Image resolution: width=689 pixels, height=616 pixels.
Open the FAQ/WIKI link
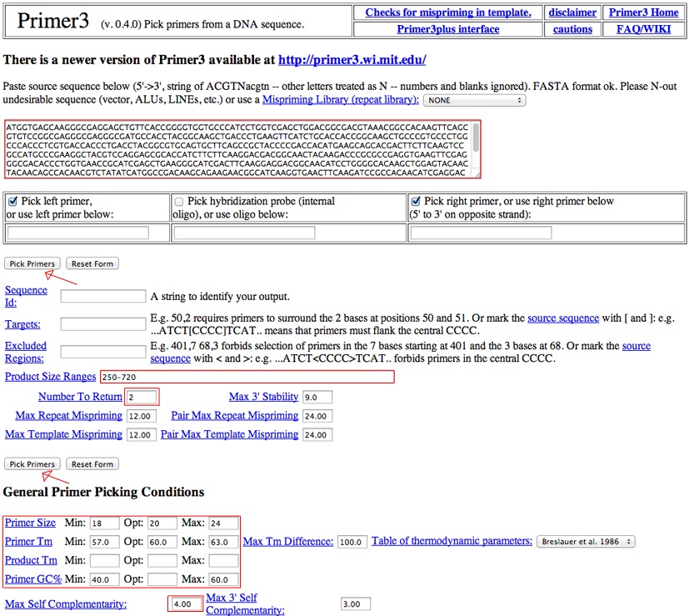[x=643, y=29]
